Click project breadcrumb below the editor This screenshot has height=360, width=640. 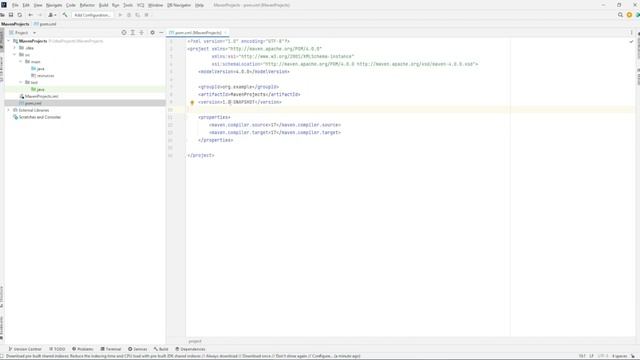pos(195,341)
